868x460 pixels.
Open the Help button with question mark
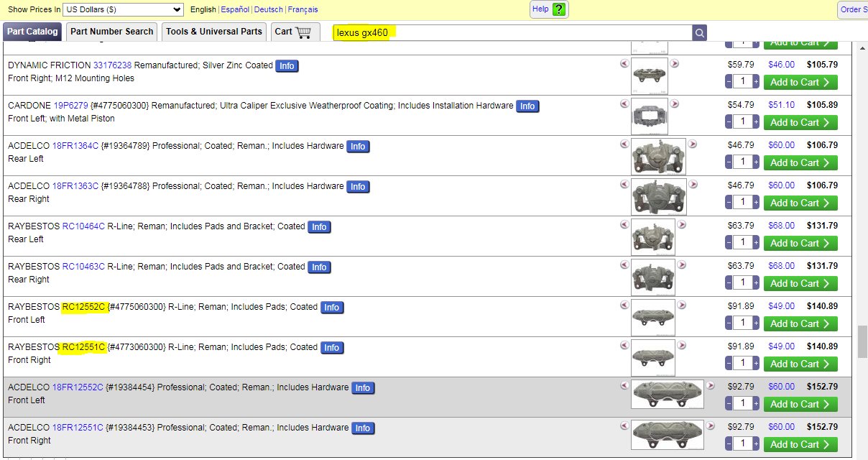tap(549, 9)
